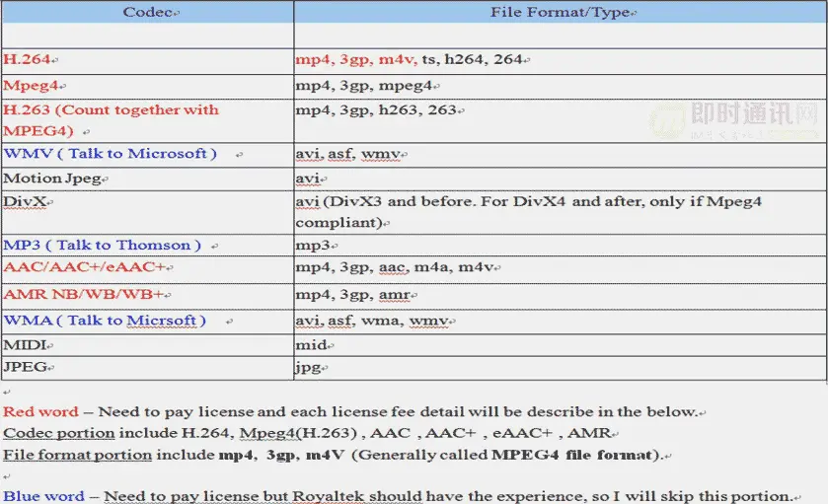The image size is (828, 504).
Task: Select the 'MIDI' codec cell
Action: [148, 345]
